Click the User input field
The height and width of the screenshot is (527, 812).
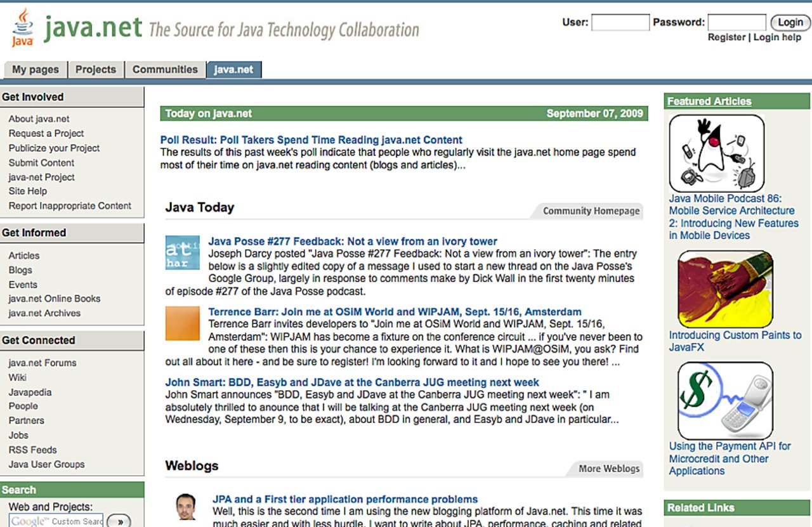click(x=620, y=22)
